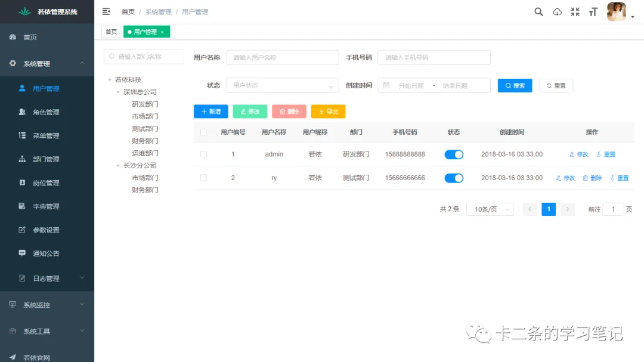Screen dimensions: 644x362
Task: Tick the checkbox for user ry
Action: pos(204,178)
